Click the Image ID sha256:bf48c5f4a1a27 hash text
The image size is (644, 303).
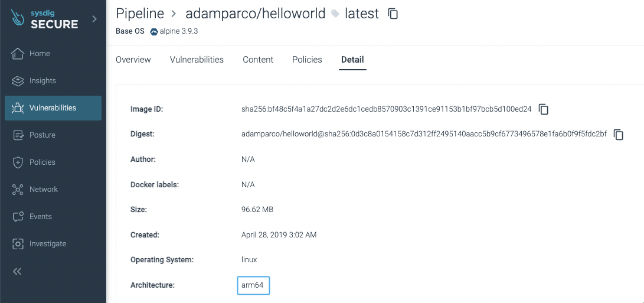[x=387, y=109]
